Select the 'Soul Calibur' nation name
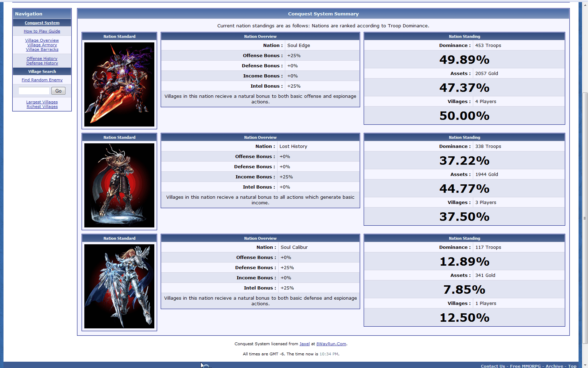Image resolution: width=588 pixels, height=368 pixels. click(x=294, y=247)
